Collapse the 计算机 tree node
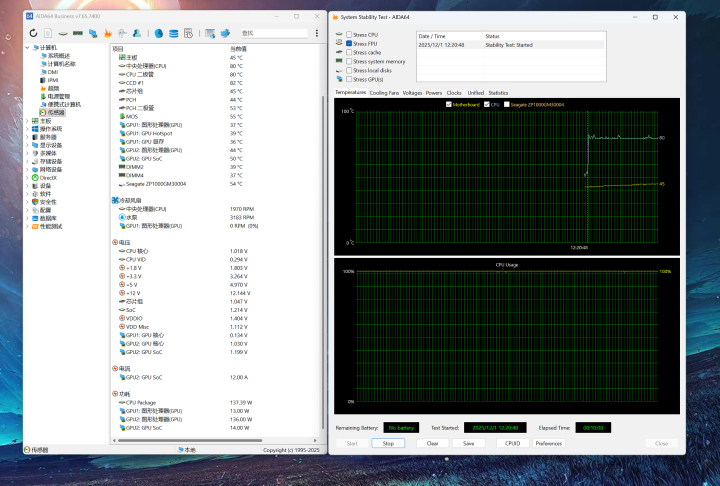 [x=27, y=47]
